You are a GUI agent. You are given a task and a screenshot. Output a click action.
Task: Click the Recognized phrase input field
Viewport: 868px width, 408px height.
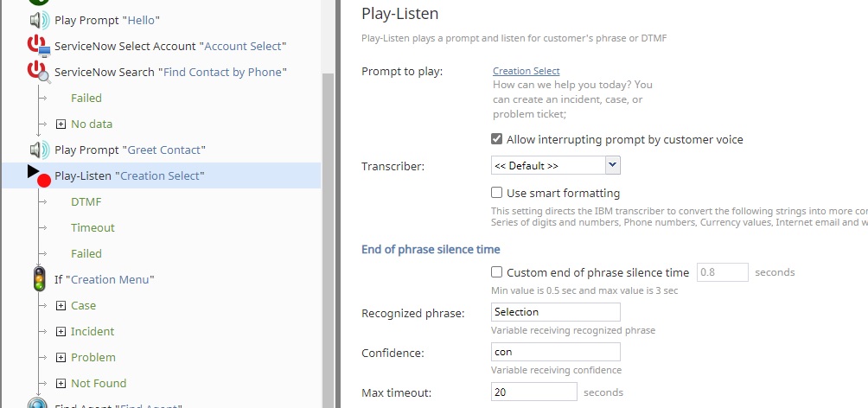[555, 312]
